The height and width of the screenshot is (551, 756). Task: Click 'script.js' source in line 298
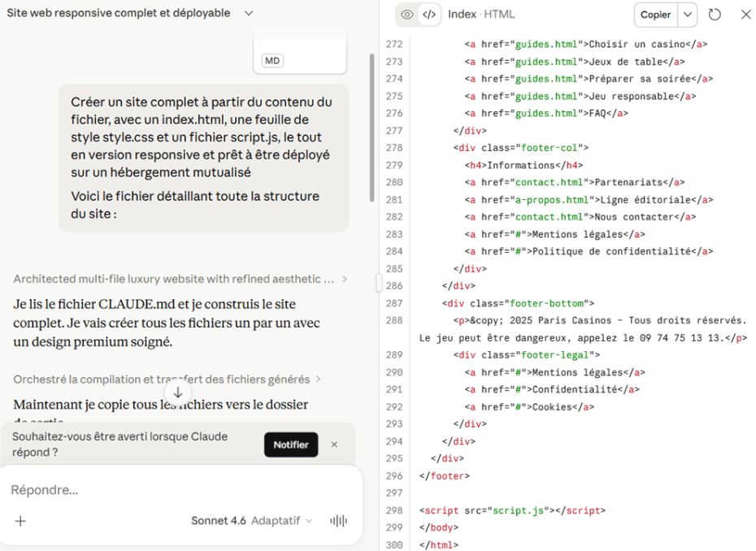[x=518, y=510]
